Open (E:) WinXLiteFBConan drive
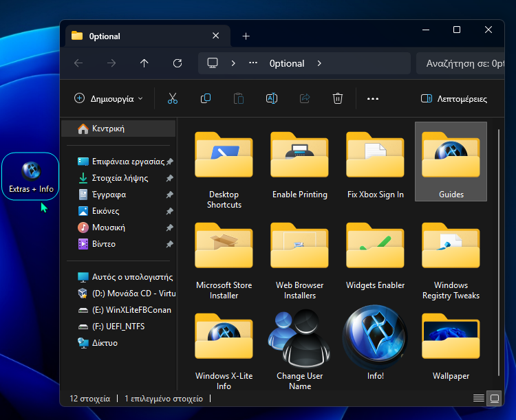Image resolution: width=516 pixels, height=420 pixels. [x=118, y=310]
